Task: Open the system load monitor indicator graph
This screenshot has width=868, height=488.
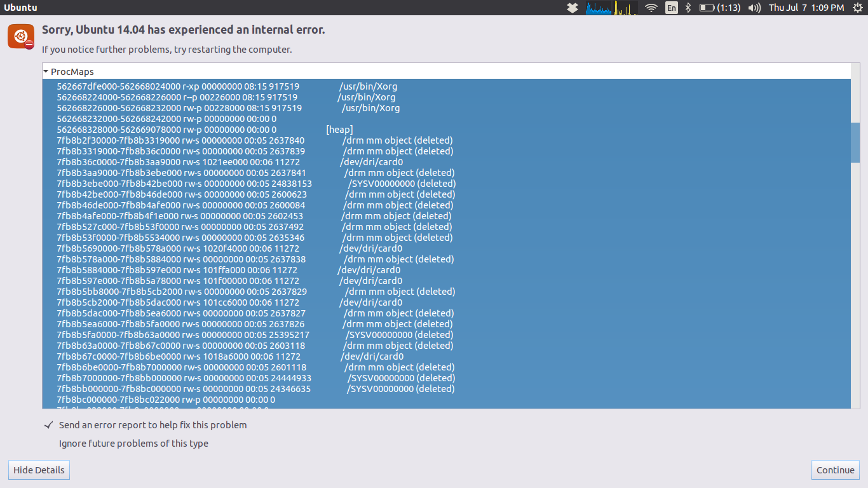Action: [x=611, y=8]
